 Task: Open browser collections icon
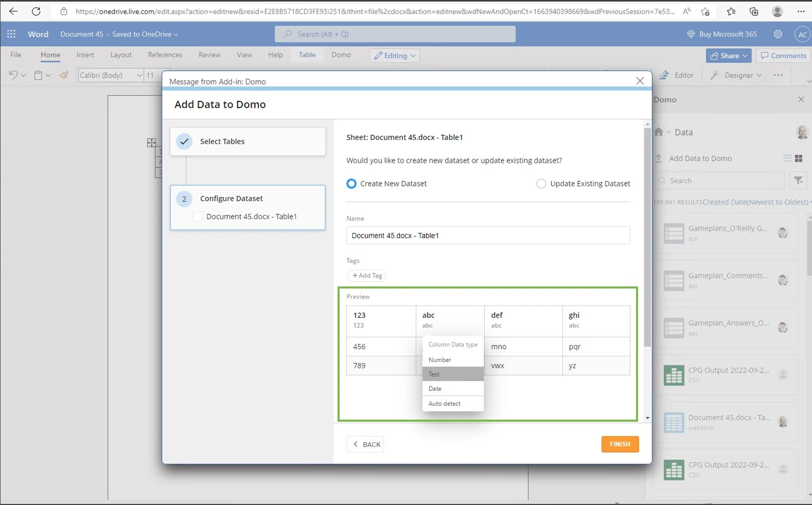click(754, 11)
